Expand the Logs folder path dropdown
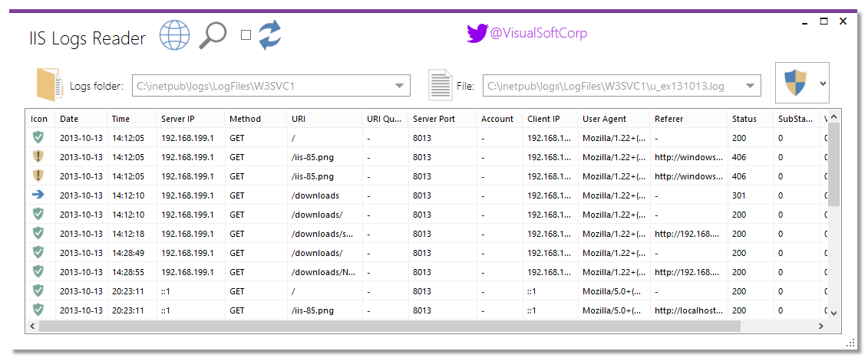This screenshot has height=361, width=868. click(x=400, y=86)
